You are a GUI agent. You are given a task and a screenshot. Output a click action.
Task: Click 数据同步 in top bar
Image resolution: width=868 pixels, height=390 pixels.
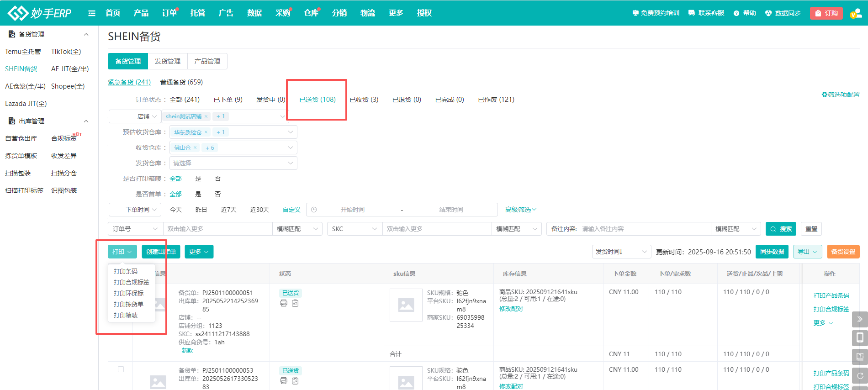click(x=783, y=13)
